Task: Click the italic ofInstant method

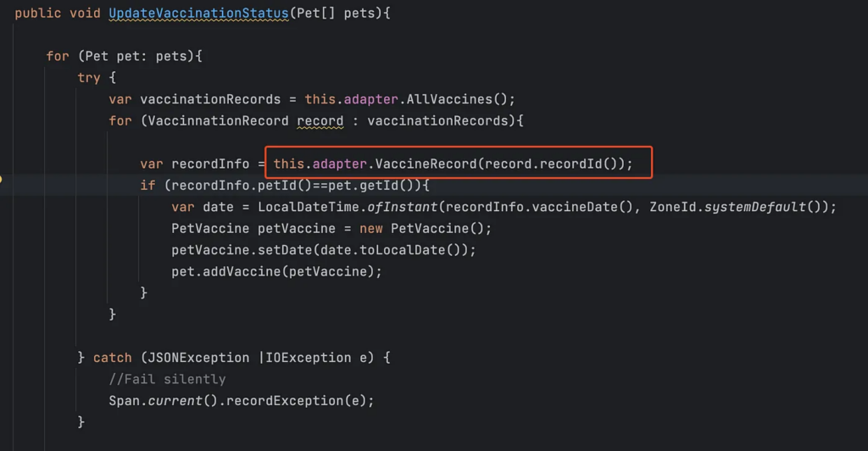Action: (x=403, y=208)
